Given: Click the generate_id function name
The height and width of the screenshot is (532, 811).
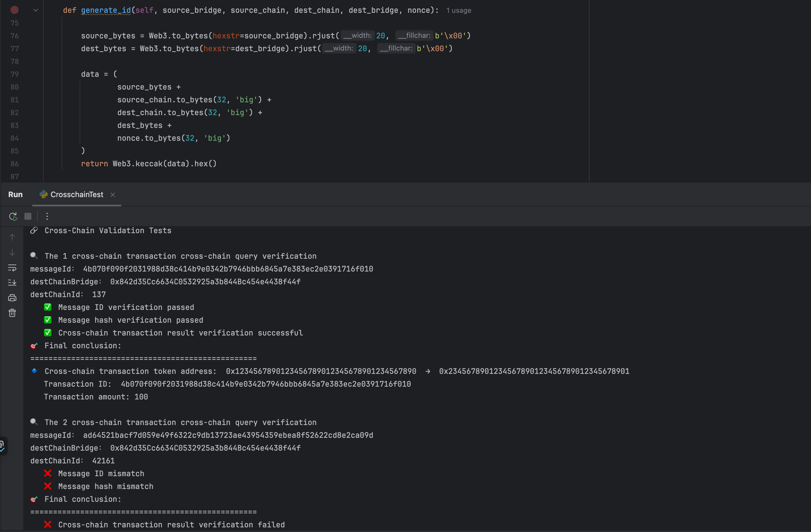Looking at the screenshot, I should point(106,10).
